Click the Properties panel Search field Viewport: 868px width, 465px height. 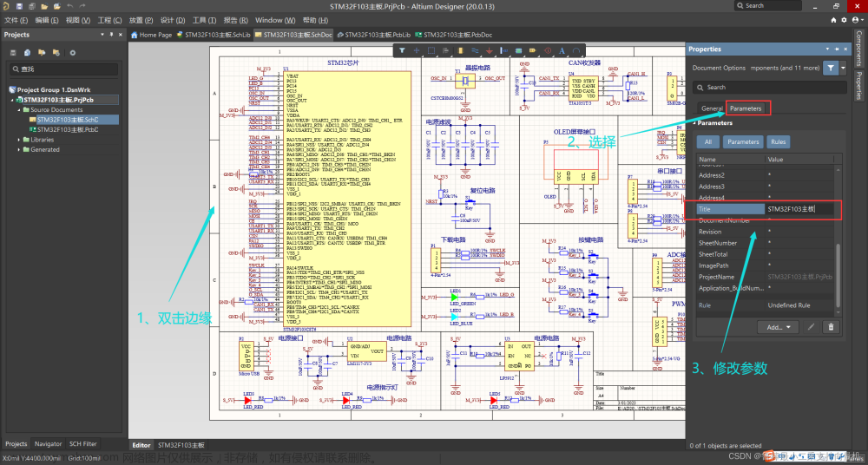(x=769, y=87)
